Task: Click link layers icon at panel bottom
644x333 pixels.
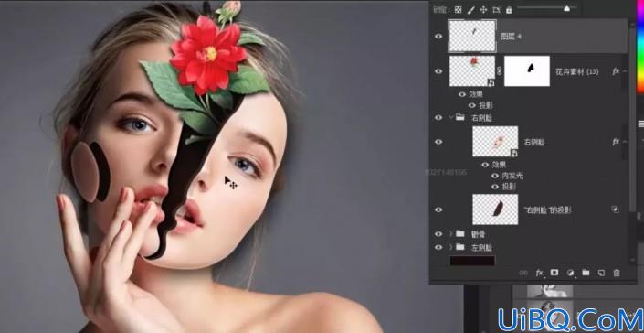Action: [x=523, y=272]
